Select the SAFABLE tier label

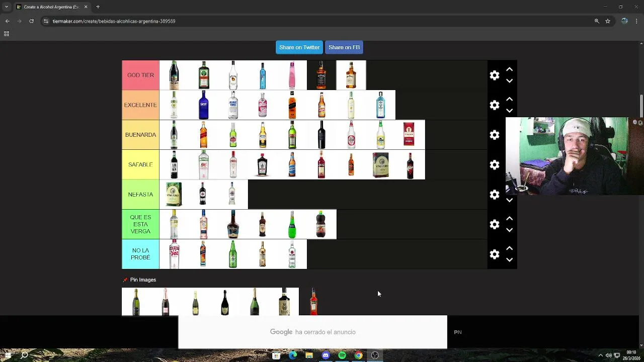(x=140, y=164)
